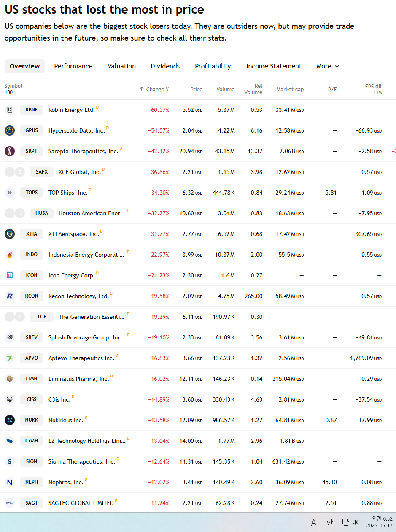This screenshot has height=532, width=396.
Task: Select the Profitability tab
Action: coord(213,66)
